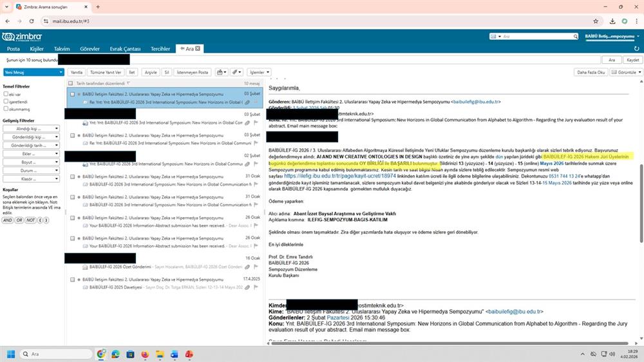Click the Zimbra logo
Viewport: 644px width, 362px height.
(23, 36)
